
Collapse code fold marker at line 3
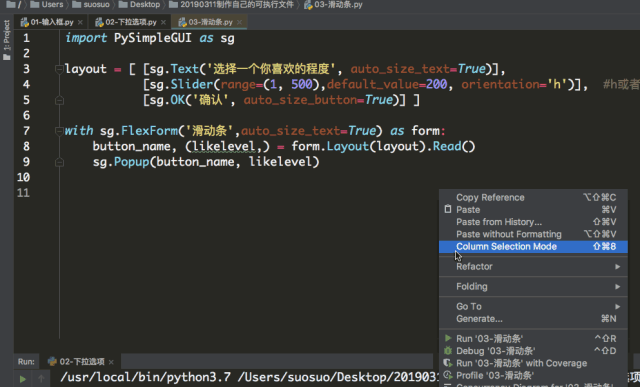(59, 69)
